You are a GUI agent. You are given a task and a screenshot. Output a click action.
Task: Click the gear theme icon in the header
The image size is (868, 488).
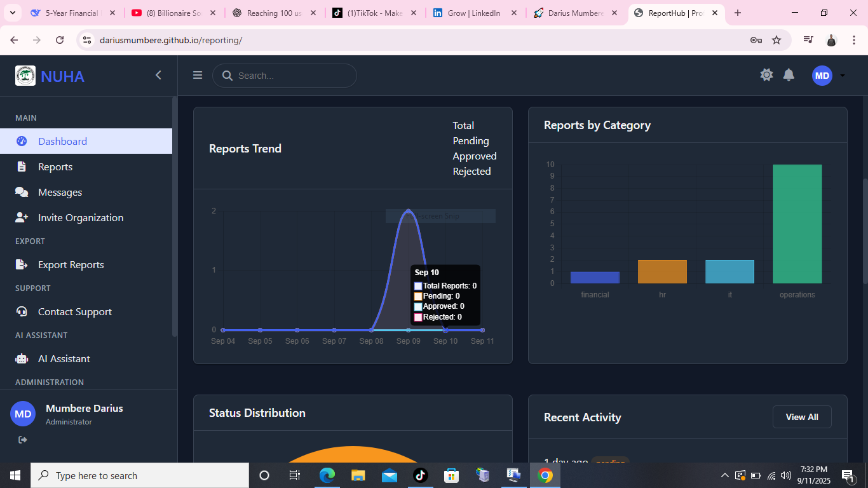[766, 74]
